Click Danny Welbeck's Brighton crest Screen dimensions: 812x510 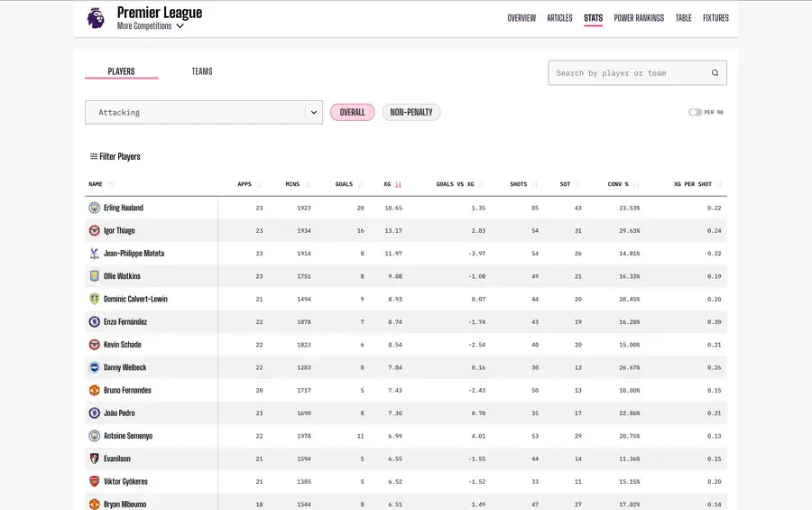[94, 367]
